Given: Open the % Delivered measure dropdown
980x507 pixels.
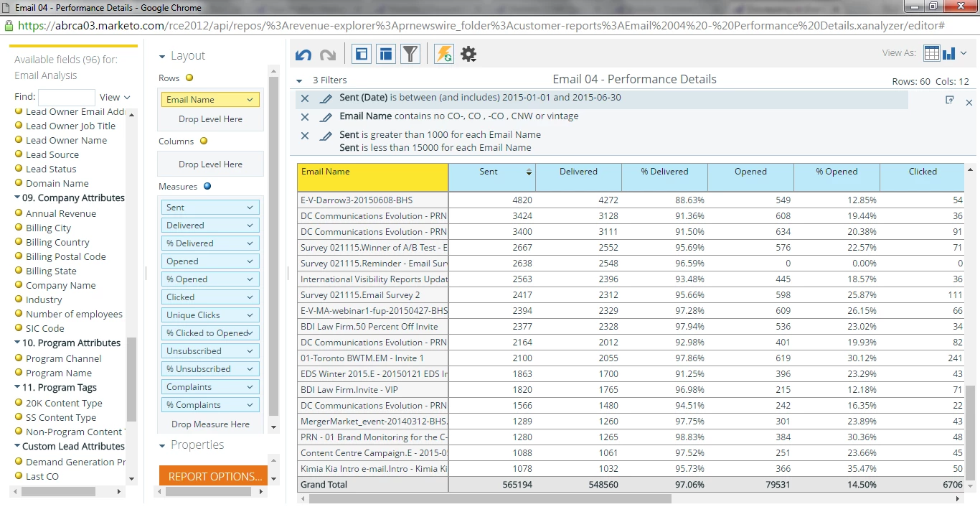Looking at the screenshot, I should [250, 243].
